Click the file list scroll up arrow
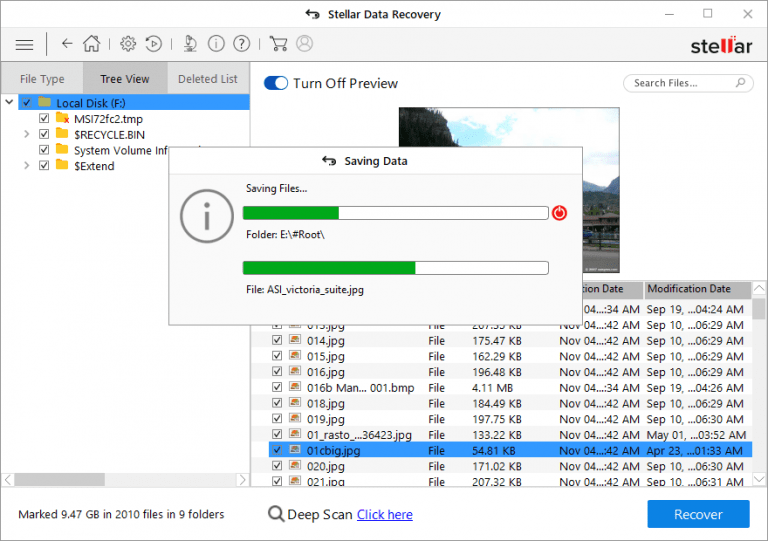 (x=759, y=288)
